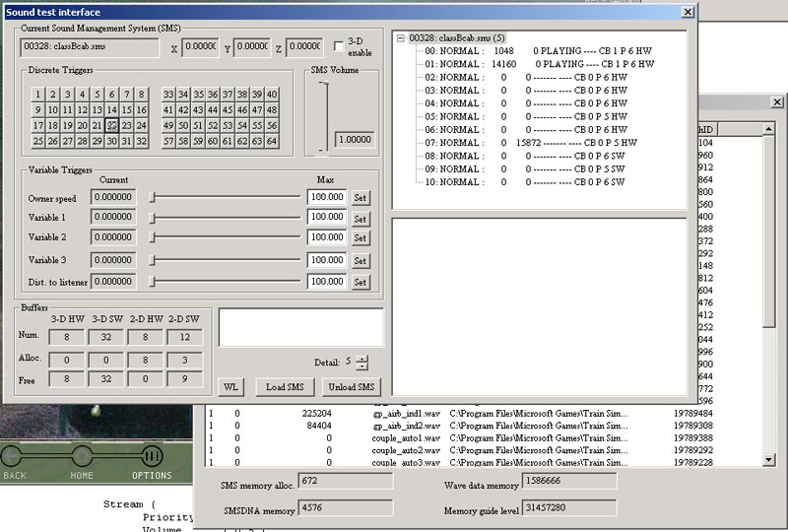The width and height of the screenshot is (788, 532).
Task: Click the Memory guide level field
Action: [x=569, y=507]
